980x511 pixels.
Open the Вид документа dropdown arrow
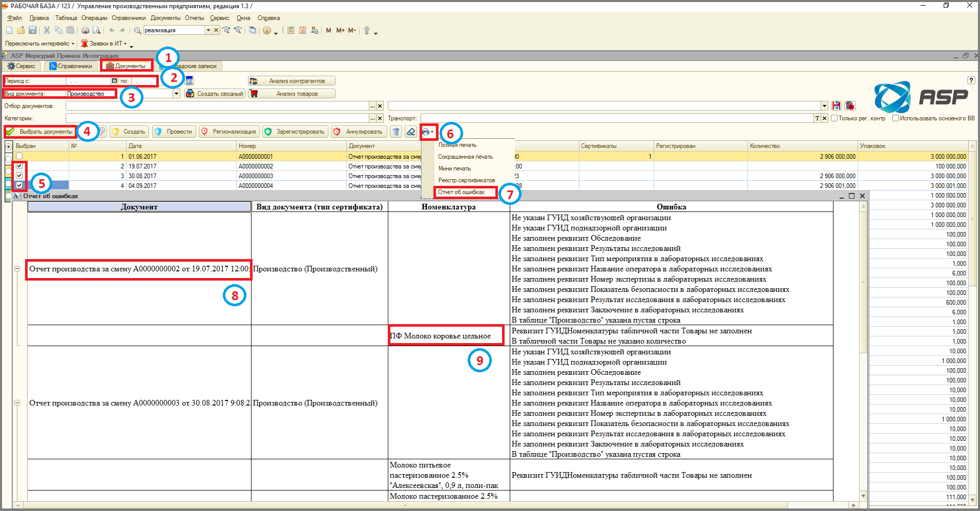coord(177,94)
